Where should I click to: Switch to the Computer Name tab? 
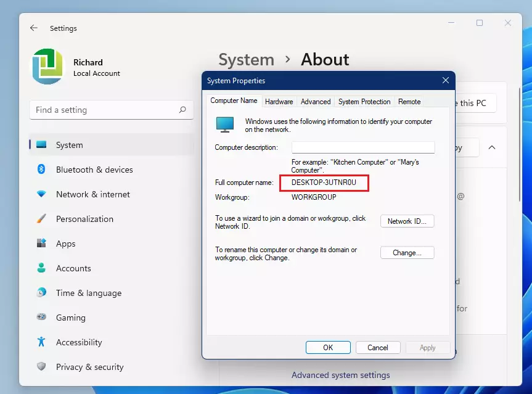tap(234, 101)
